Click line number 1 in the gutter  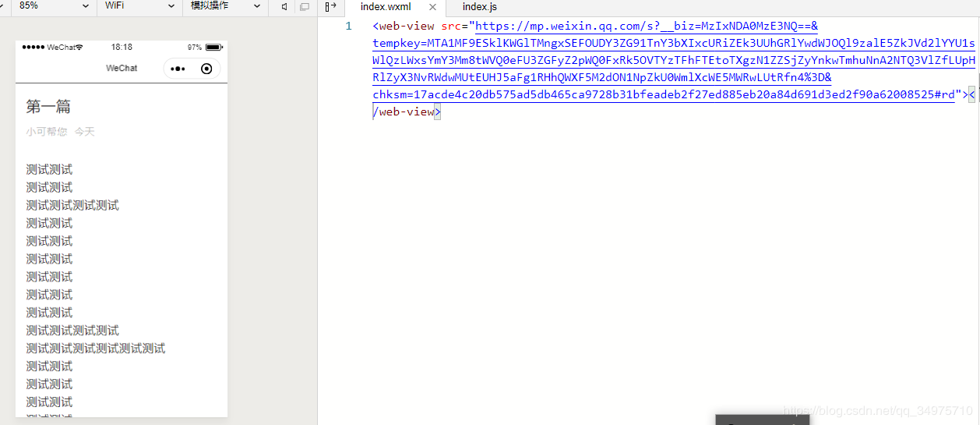[349, 27]
